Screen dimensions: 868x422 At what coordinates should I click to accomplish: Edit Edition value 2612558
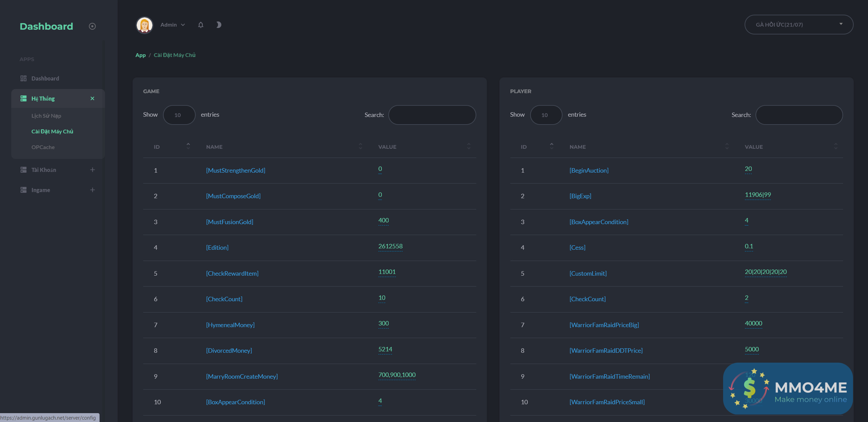pyautogui.click(x=390, y=246)
